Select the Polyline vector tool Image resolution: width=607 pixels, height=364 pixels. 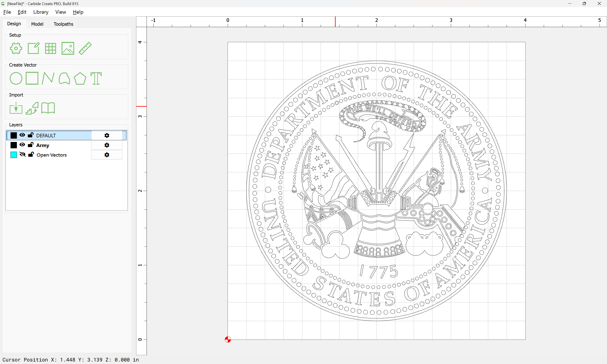48,79
